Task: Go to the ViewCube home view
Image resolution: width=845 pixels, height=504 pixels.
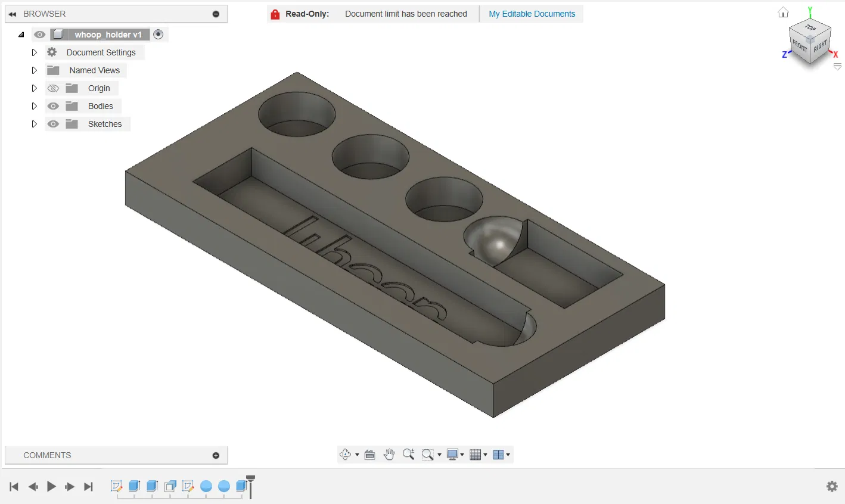Action: click(783, 13)
